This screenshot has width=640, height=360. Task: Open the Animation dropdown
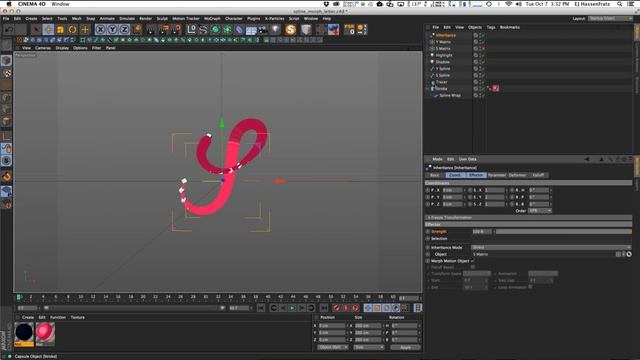(x=543, y=274)
